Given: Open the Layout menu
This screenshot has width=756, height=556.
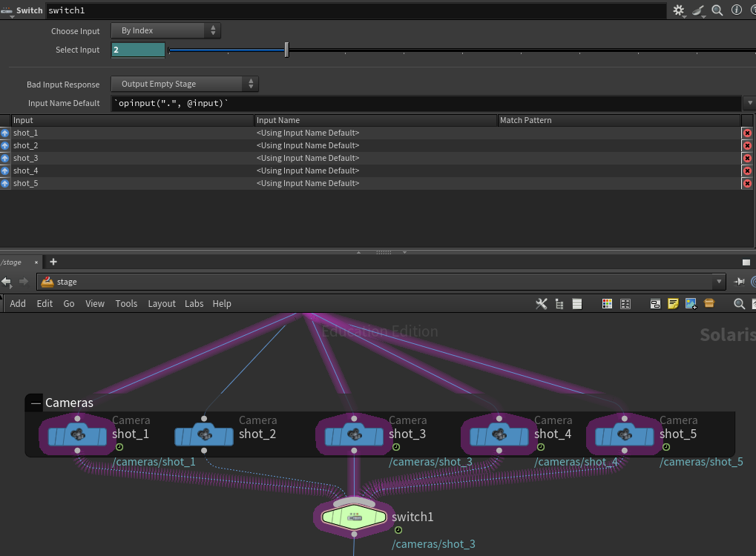Looking at the screenshot, I should [161, 304].
